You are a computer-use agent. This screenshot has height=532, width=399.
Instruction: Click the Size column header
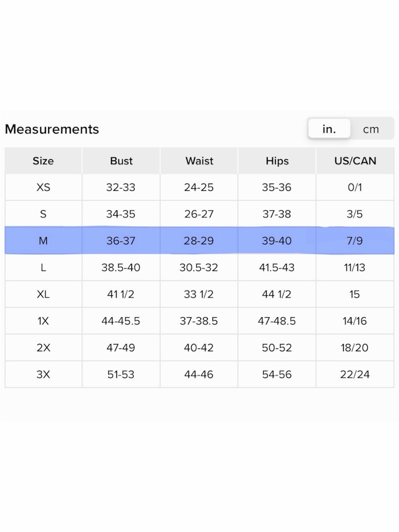coord(43,161)
